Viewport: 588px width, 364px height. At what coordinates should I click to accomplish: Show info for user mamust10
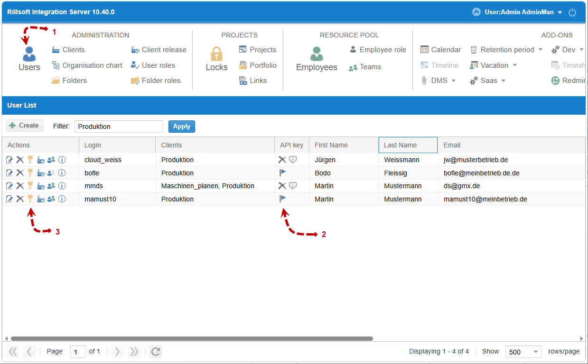[x=62, y=199]
